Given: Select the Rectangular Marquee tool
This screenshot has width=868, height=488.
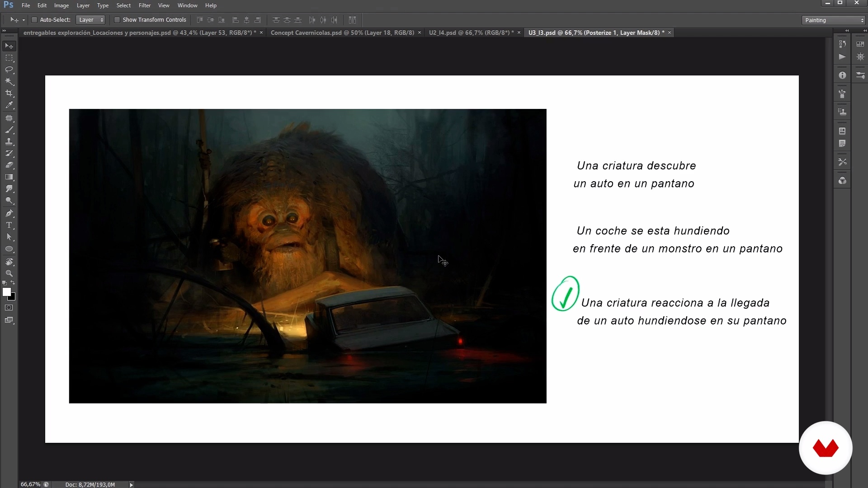Looking at the screenshot, I should [9, 58].
